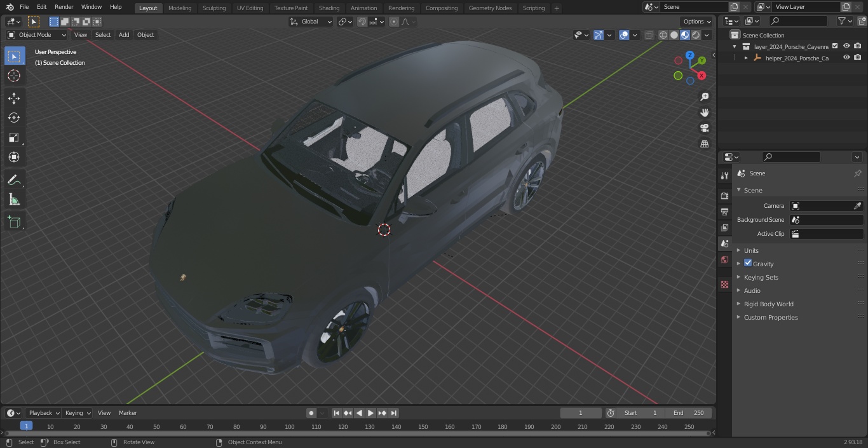Toggle snapping magnet
The image size is (868, 448).
[362, 22]
